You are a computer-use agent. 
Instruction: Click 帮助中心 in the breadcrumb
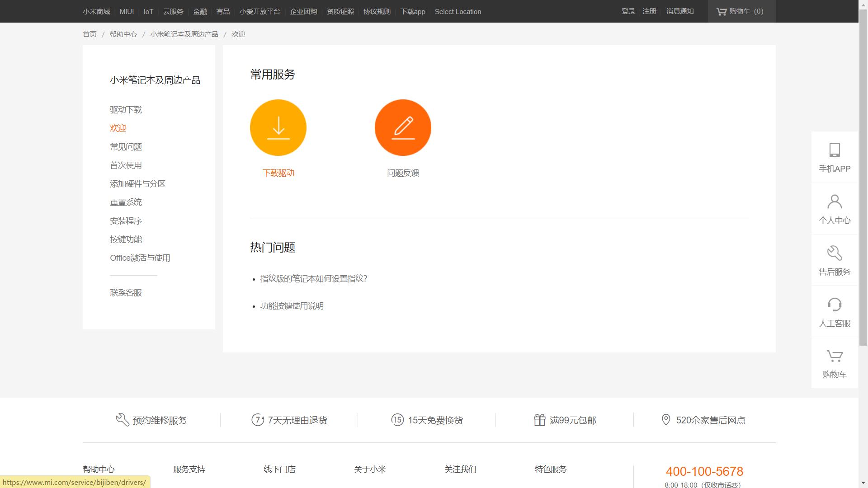(x=123, y=34)
